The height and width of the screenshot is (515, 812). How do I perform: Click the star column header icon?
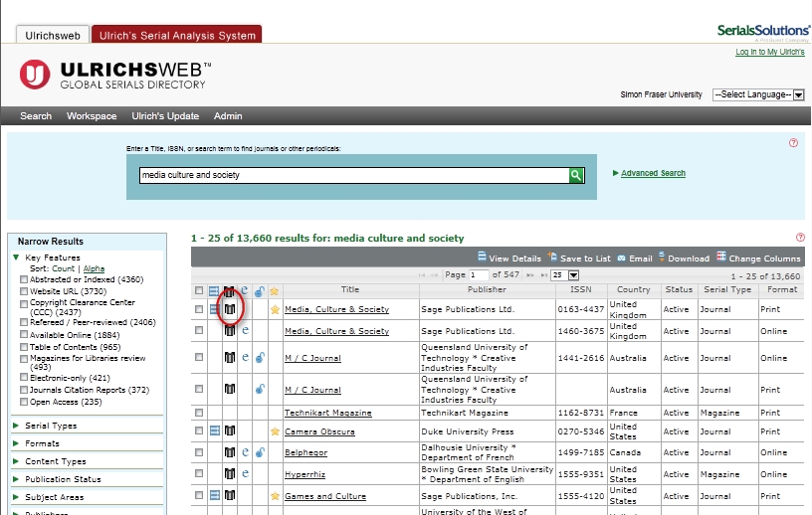[275, 291]
